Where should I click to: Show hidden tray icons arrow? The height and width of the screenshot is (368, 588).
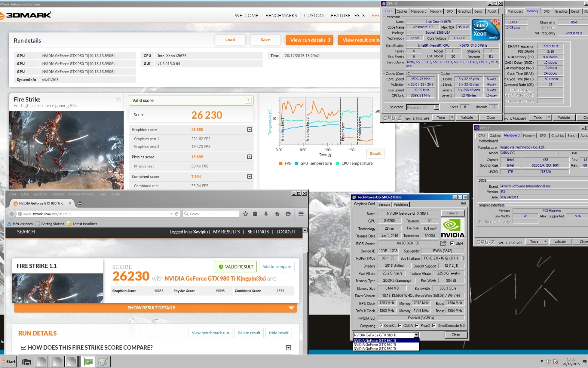pos(542,361)
